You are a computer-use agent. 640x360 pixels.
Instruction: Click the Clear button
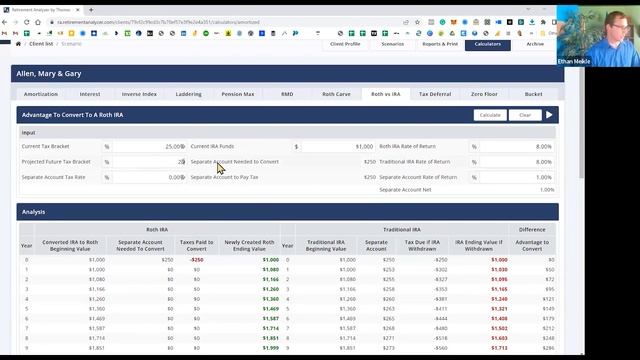[x=525, y=115]
